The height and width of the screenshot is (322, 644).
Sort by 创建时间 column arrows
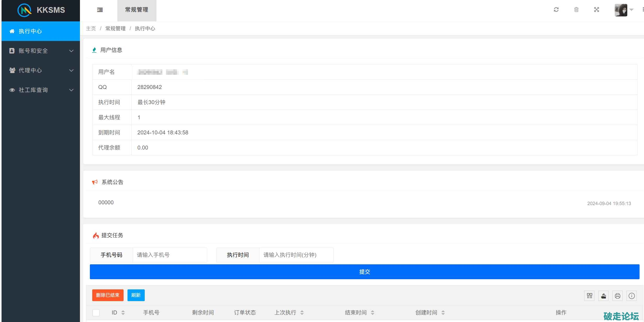point(443,312)
